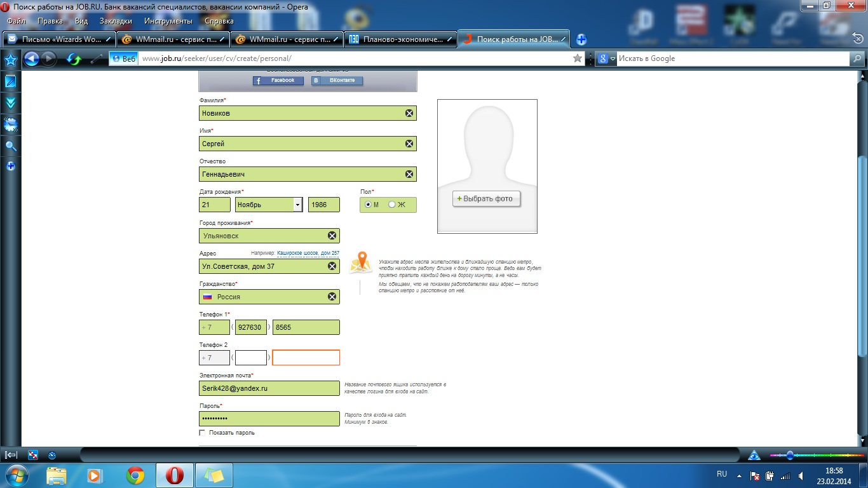This screenshot has width=868, height=488.
Task: Clear the Ульяновск city field with X icon
Action: pos(332,236)
